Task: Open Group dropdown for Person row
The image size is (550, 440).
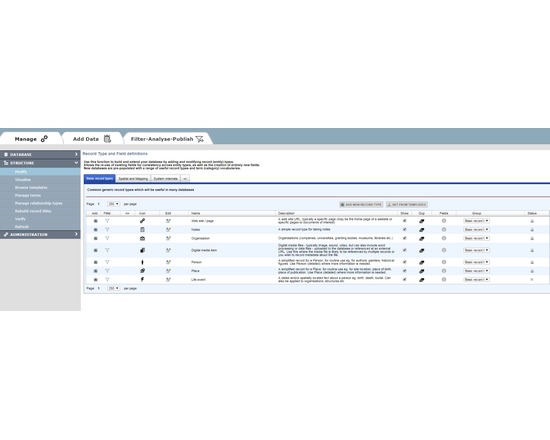Action: [x=476, y=262]
